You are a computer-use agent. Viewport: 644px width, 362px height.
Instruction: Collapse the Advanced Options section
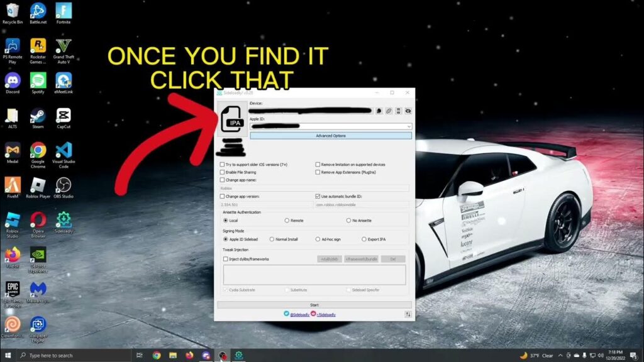(x=331, y=136)
